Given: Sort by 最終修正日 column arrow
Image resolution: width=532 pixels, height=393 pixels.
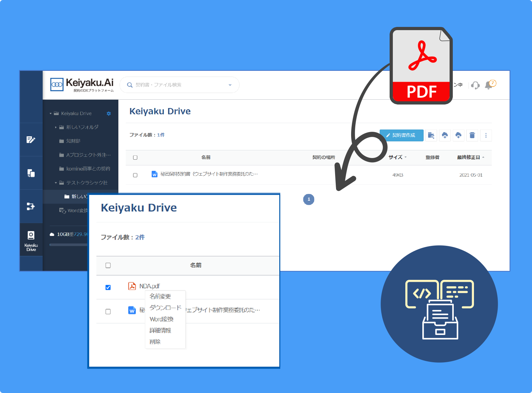Looking at the screenshot, I should 483,157.
